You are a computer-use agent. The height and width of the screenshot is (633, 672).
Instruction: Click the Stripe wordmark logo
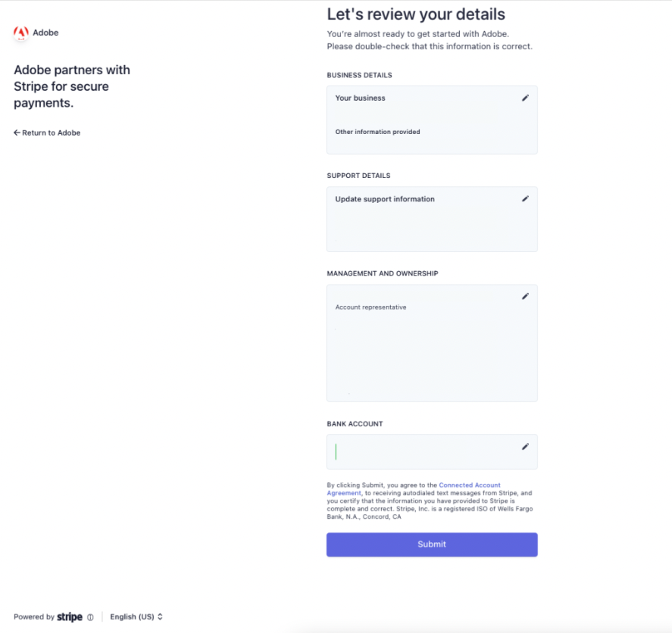70,617
